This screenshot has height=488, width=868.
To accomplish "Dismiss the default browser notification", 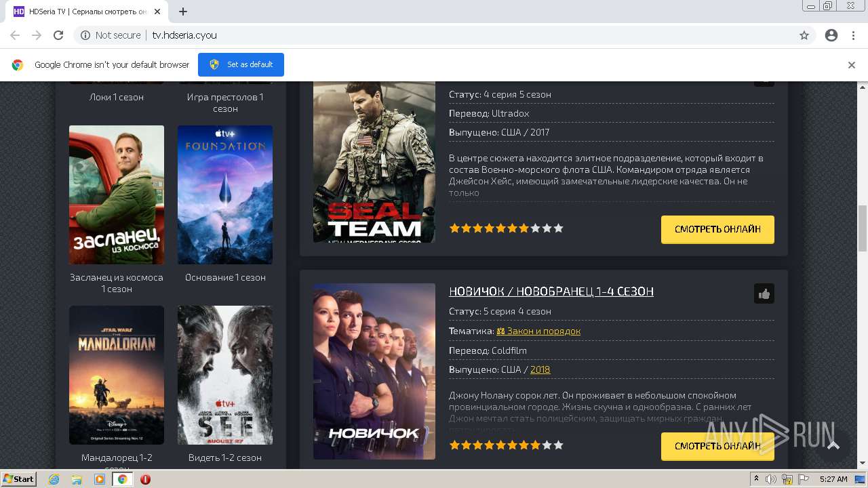I will click(852, 65).
